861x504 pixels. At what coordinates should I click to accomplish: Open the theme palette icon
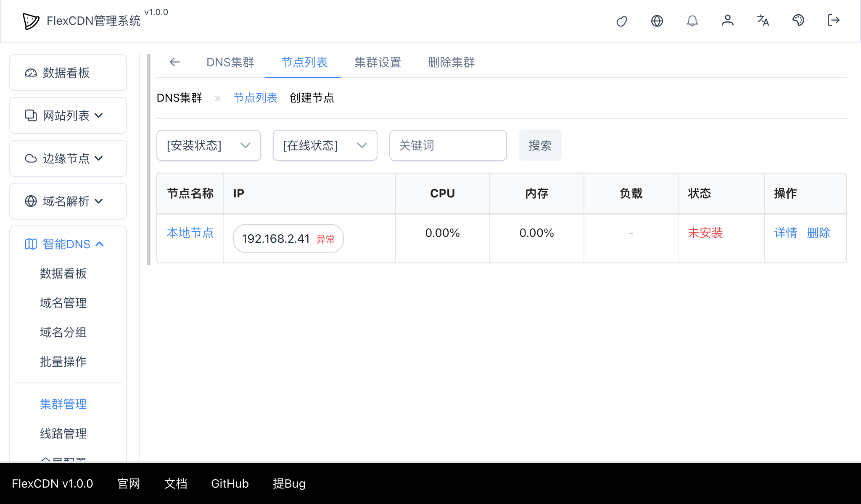pyautogui.click(x=798, y=21)
